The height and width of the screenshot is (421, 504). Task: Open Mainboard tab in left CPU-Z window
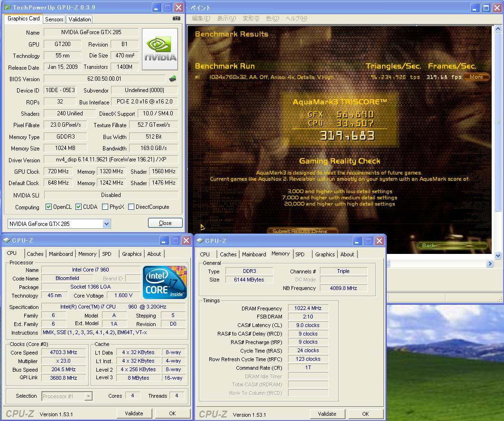click(x=61, y=254)
